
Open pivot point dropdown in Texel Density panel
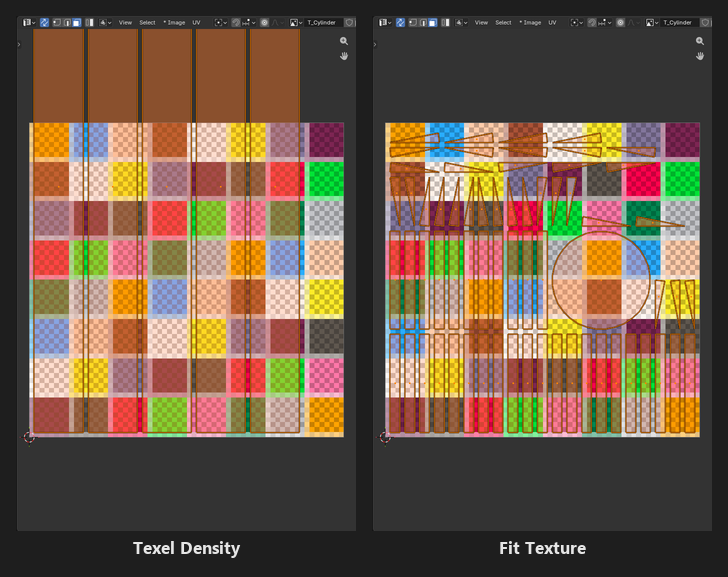221,22
